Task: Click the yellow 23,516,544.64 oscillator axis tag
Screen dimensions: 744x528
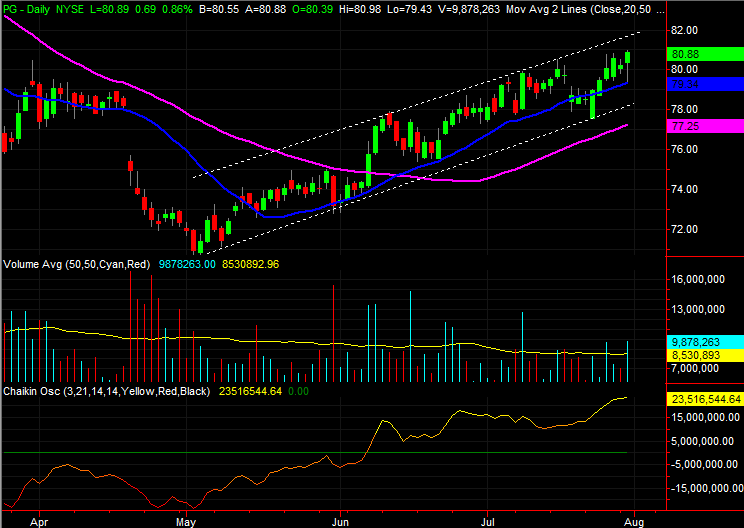Action: (x=705, y=399)
